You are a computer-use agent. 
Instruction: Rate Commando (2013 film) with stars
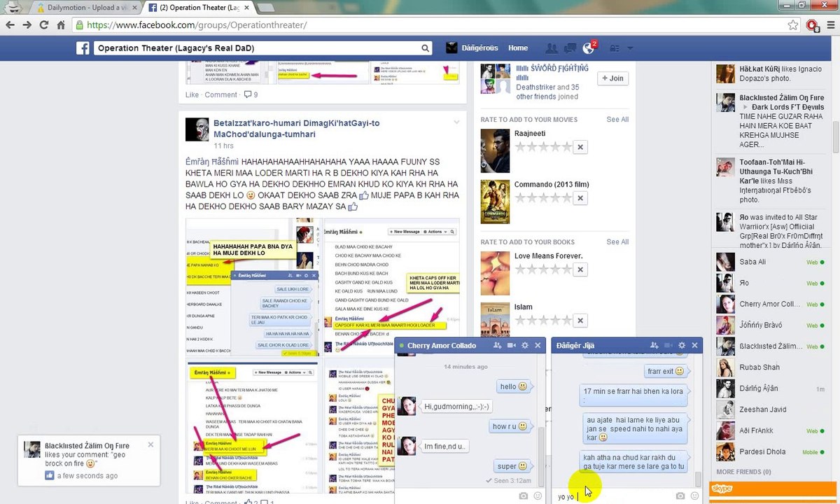point(543,198)
